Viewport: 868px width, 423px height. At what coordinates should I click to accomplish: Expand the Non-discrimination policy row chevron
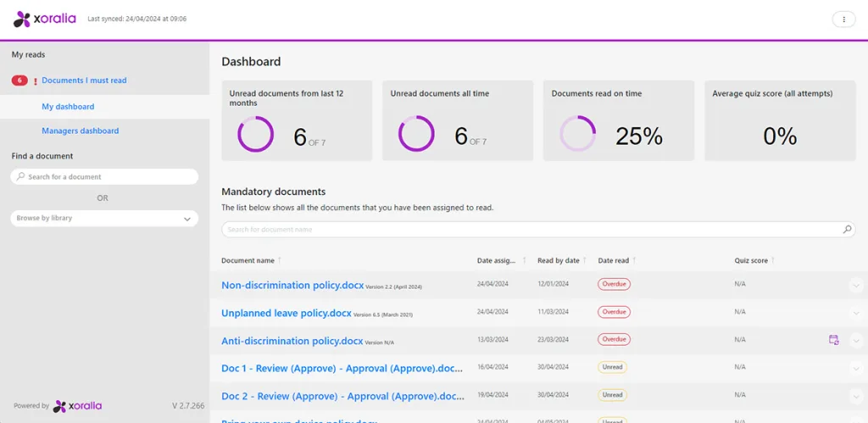coord(855,286)
